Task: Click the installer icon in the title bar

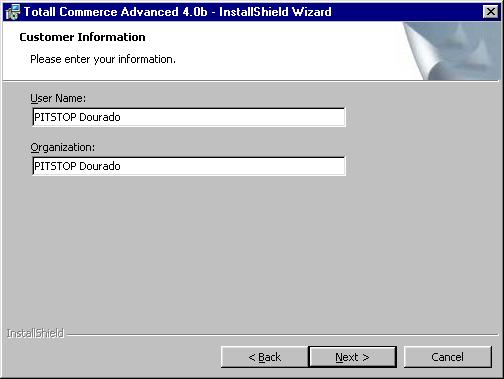Action: [x=13, y=12]
